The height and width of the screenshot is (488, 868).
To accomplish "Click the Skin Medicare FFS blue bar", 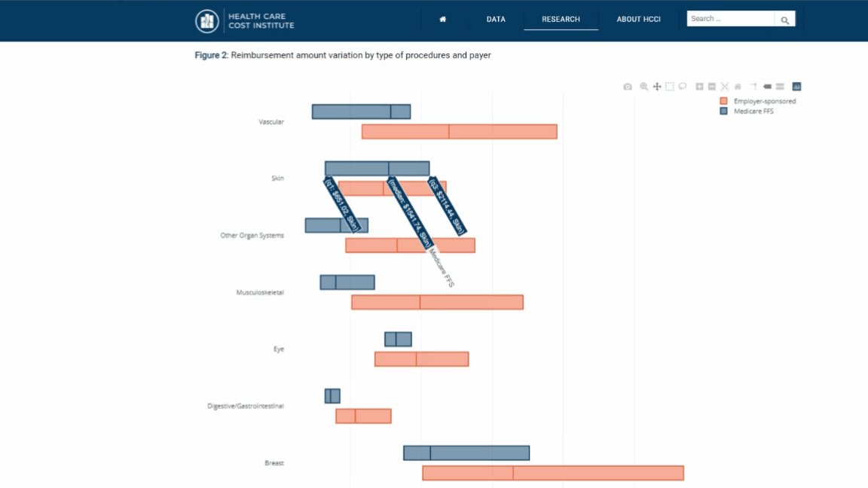I will tap(377, 168).
